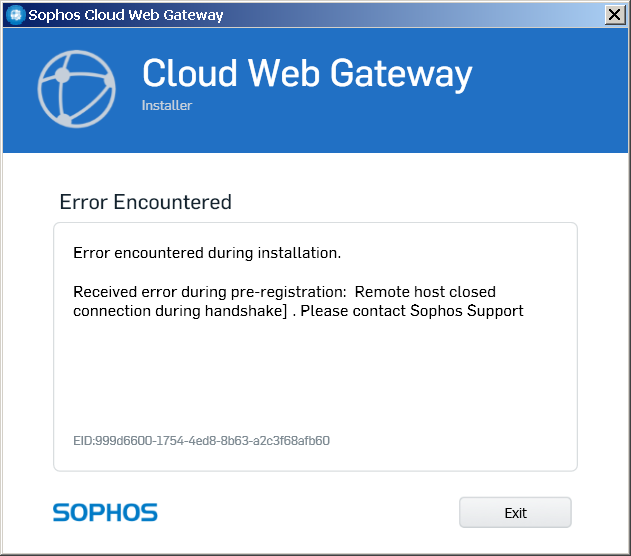
Task: Click the Sophos title bar app icon
Action: click(x=15, y=15)
